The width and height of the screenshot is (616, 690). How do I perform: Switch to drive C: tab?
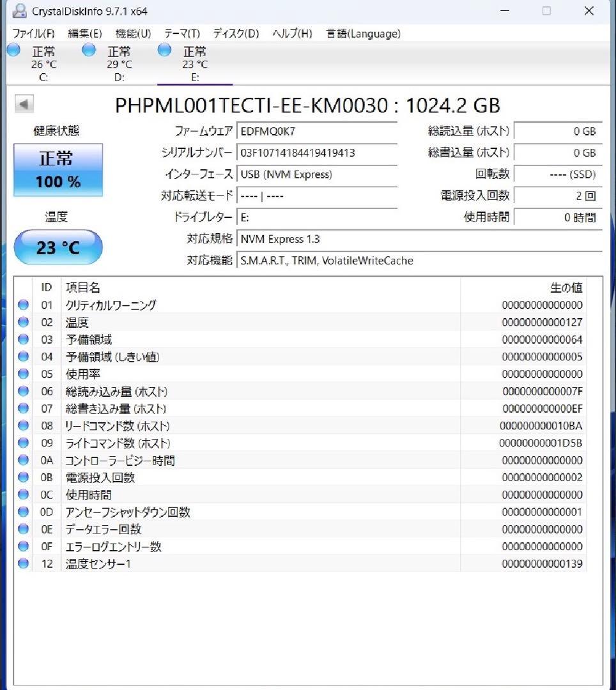click(x=42, y=64)
